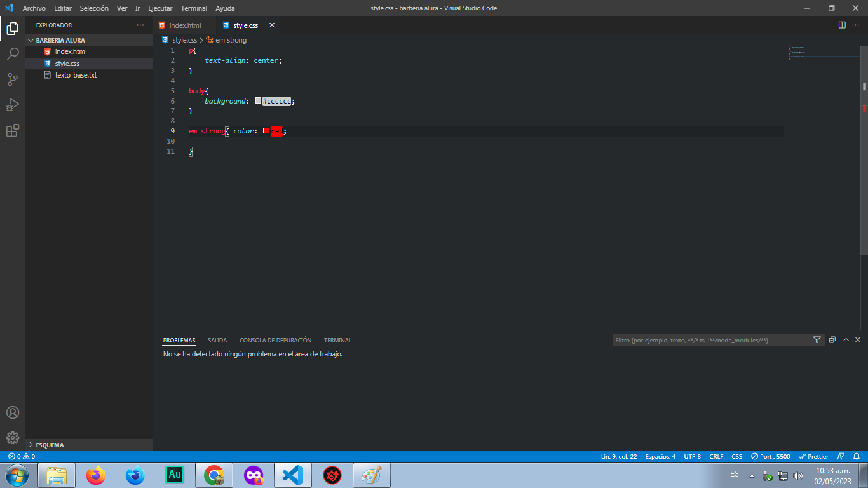868x488 pixels.
Task: Change the CSS language mode
Action: [x=737, y=456]
